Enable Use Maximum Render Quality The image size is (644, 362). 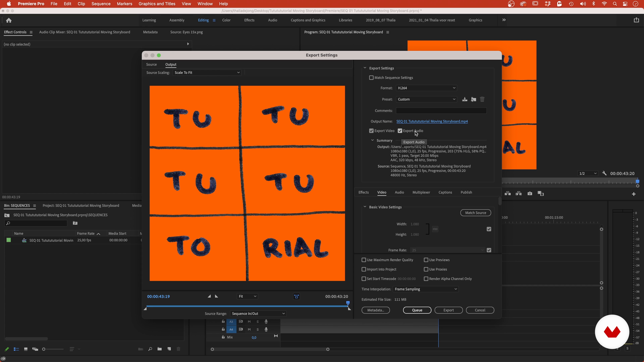point(364,260)
